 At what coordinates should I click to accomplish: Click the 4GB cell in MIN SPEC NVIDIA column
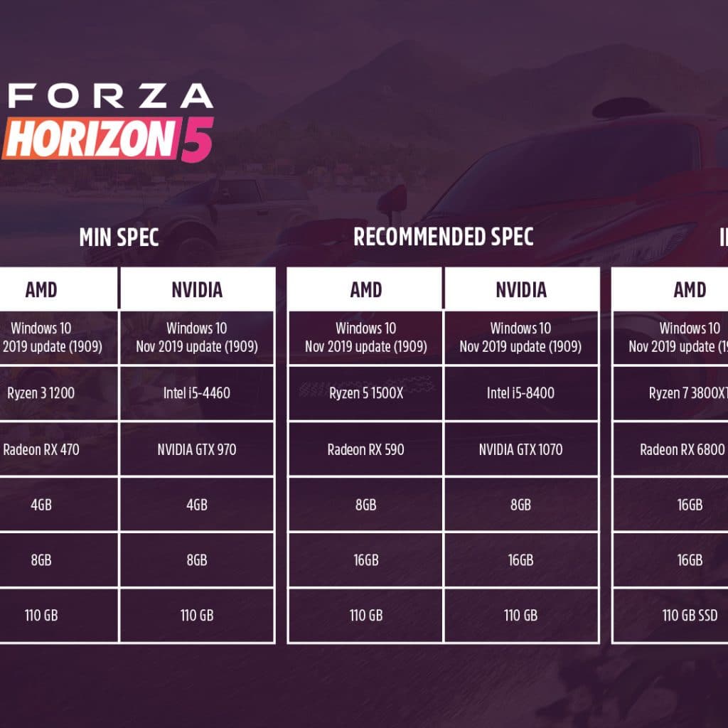(x=197, y=505)
